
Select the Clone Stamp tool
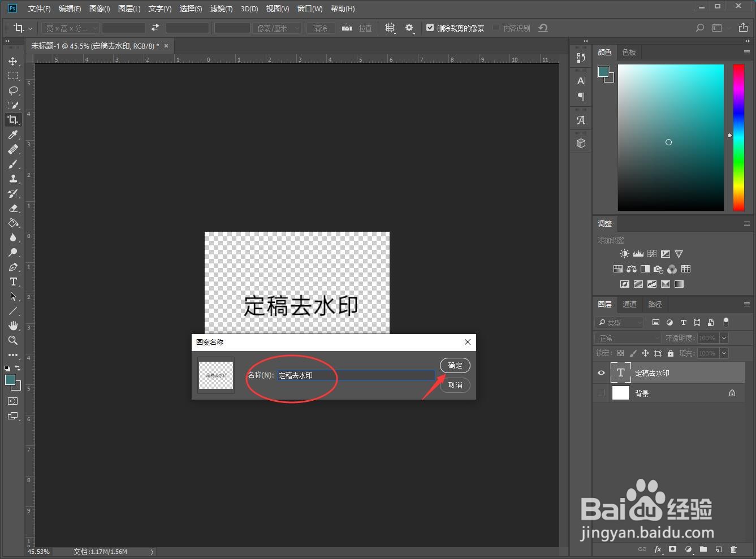13,179
